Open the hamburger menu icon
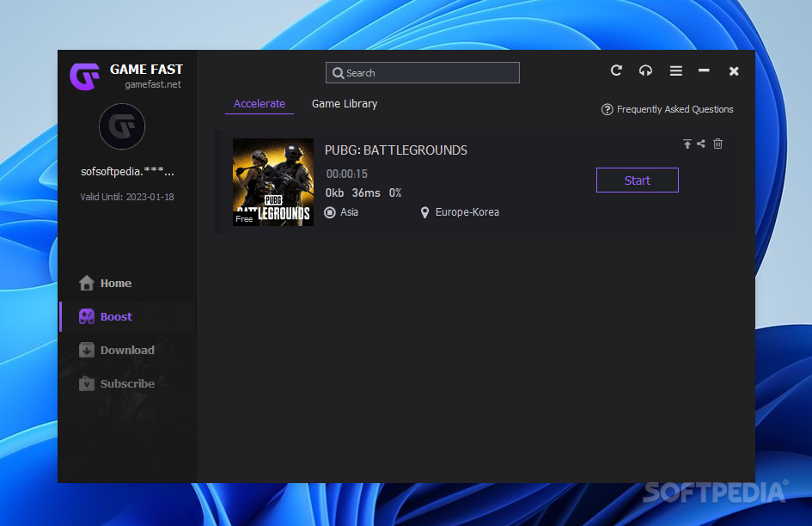Viewport: 812px width, 526px height. [x=675, y=70]
